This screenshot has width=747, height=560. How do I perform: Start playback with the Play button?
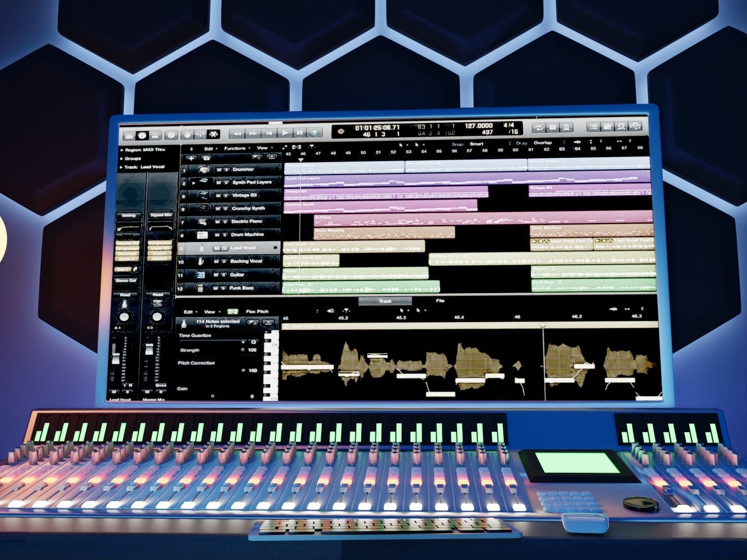(284, 133)
